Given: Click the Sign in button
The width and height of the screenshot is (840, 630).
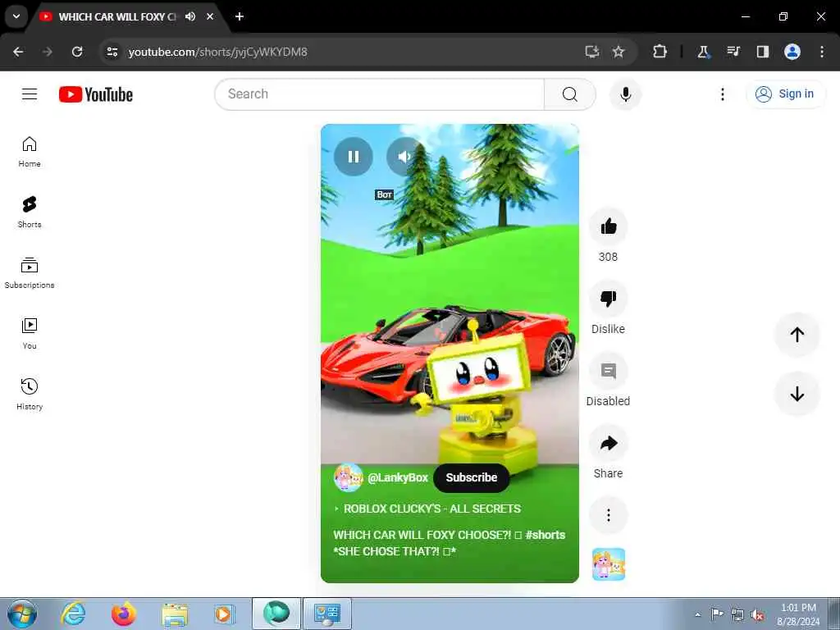Looking at the screenshot, I should pyautogui.click(x=785, y=94).
